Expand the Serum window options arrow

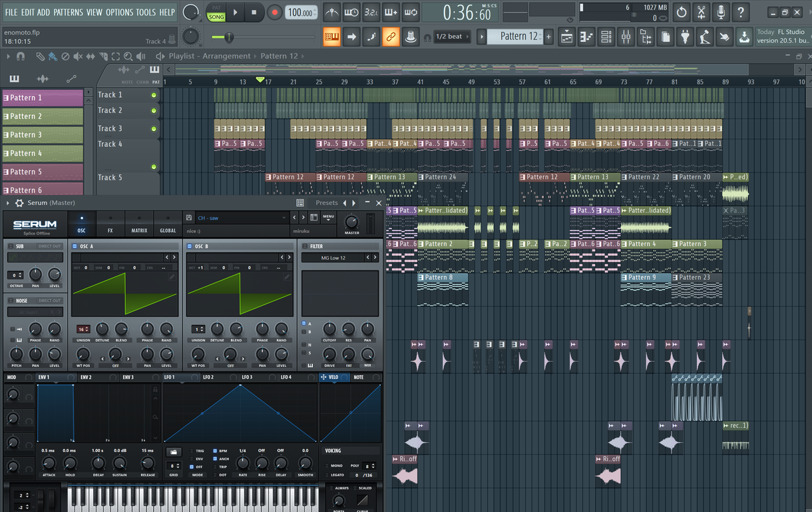(8, 203)
